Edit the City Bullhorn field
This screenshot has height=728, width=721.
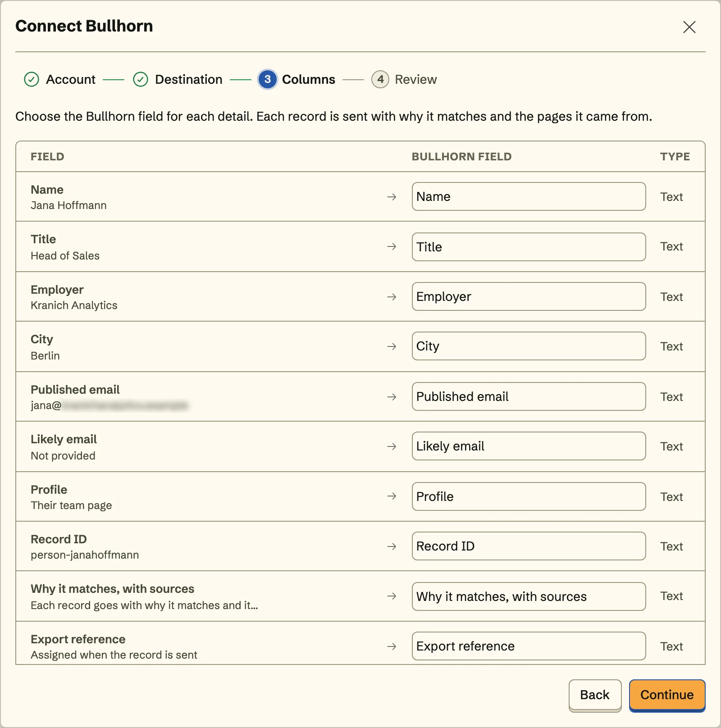pyautogui.click(x=529, y=346)
